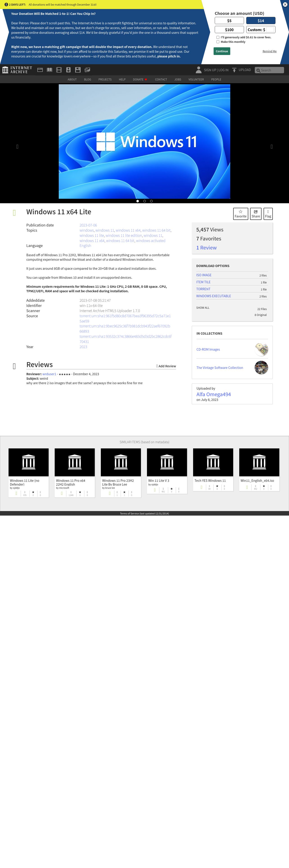Click the Remind Me link
This screenshot has height=868, width=289.
tap(269, 51)
